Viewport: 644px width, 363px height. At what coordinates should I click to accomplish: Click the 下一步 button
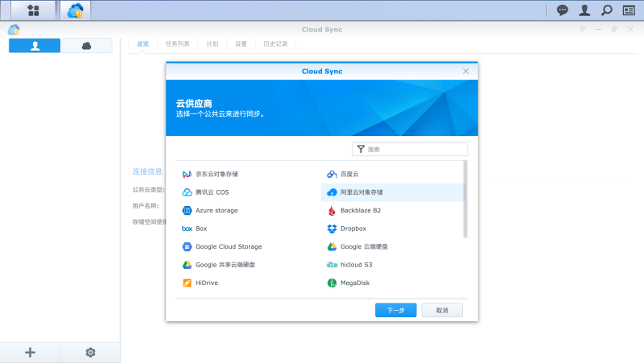click(395, 310)
